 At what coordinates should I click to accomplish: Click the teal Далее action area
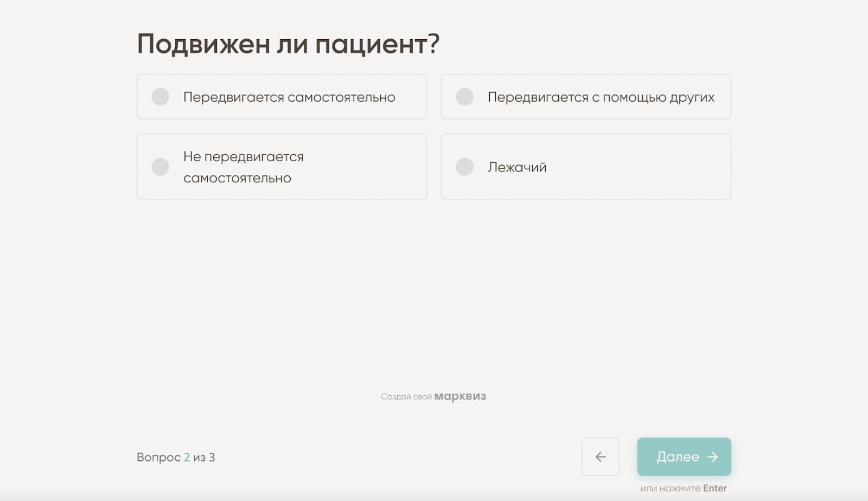click(684, 457)
